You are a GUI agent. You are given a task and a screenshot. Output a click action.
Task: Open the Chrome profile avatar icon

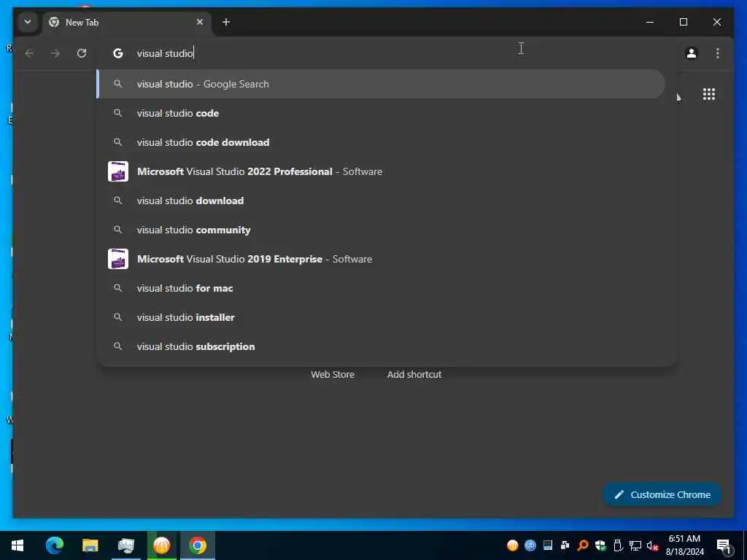pyautogui.click(x=692, y=53)
